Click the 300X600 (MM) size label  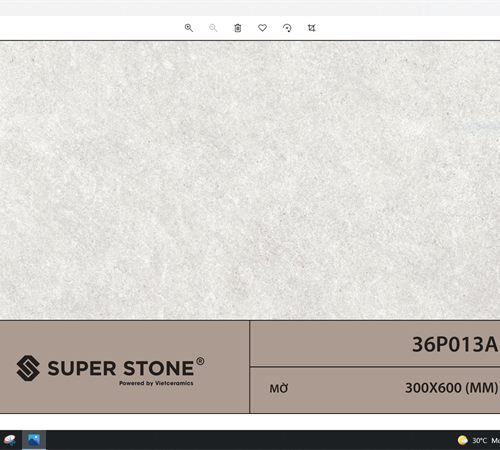(451, 388)
